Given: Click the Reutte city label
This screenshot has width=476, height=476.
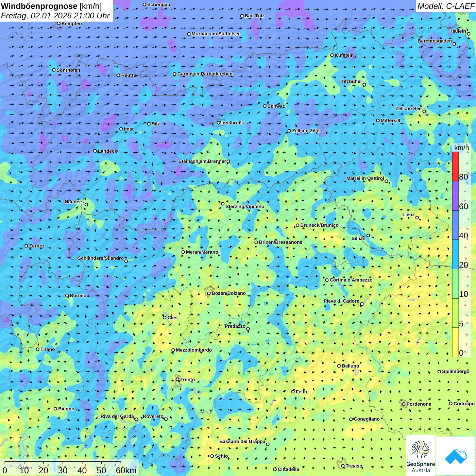Looking at the screenshot, I should click(x=129, y=75).
